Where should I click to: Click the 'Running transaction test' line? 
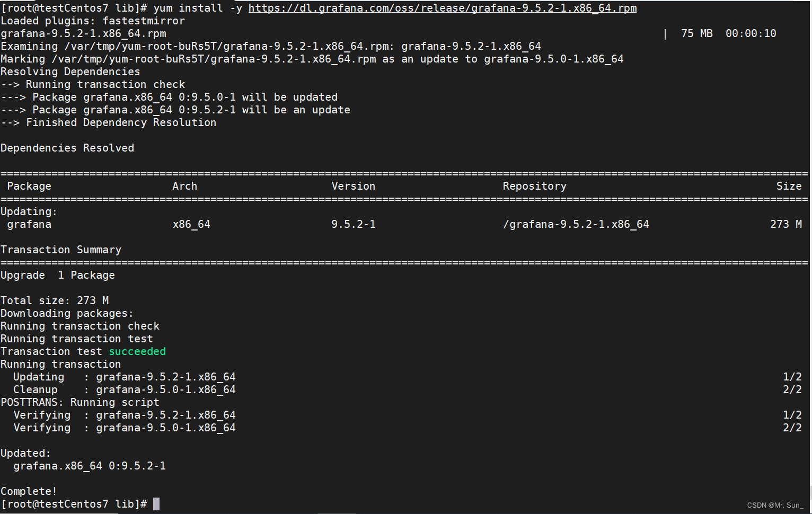(77, 339)
